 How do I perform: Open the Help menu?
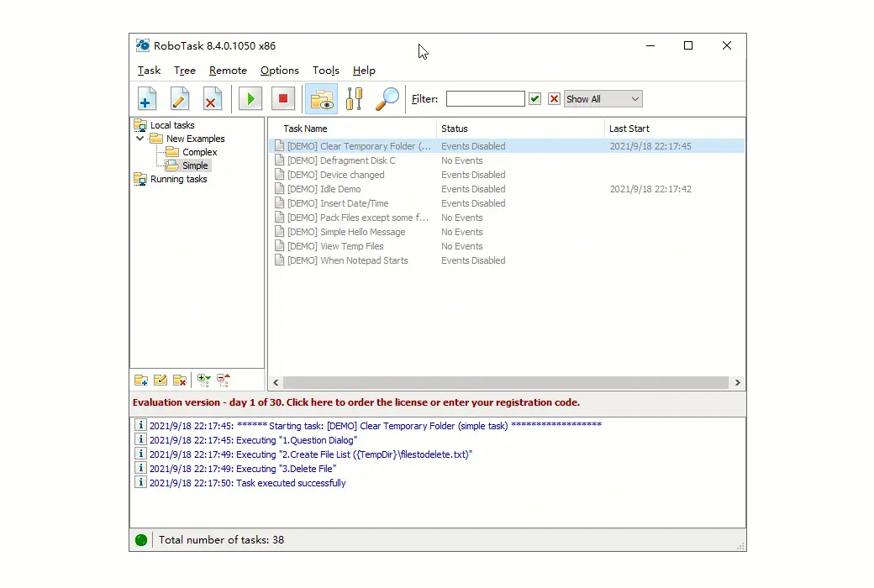[x=364, y=71]
